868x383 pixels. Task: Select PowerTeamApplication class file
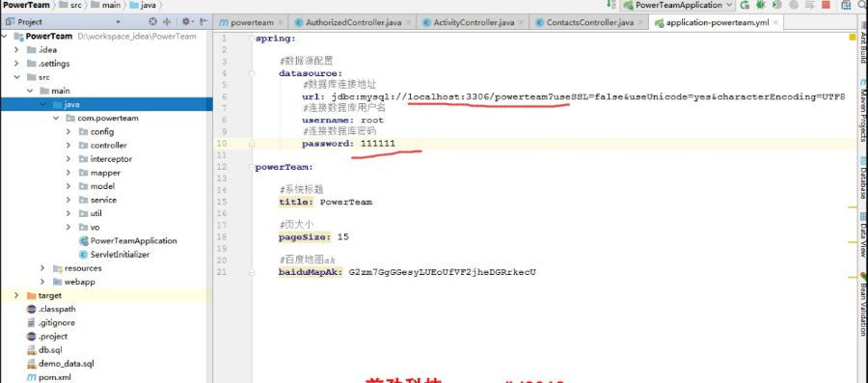pos(133,241)
